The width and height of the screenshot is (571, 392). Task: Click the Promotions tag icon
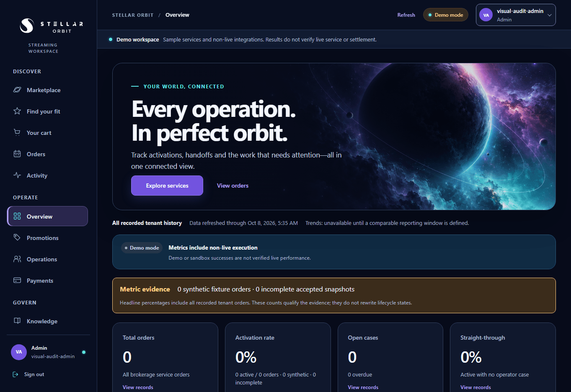pyautogui.click(x=17, y=237)
